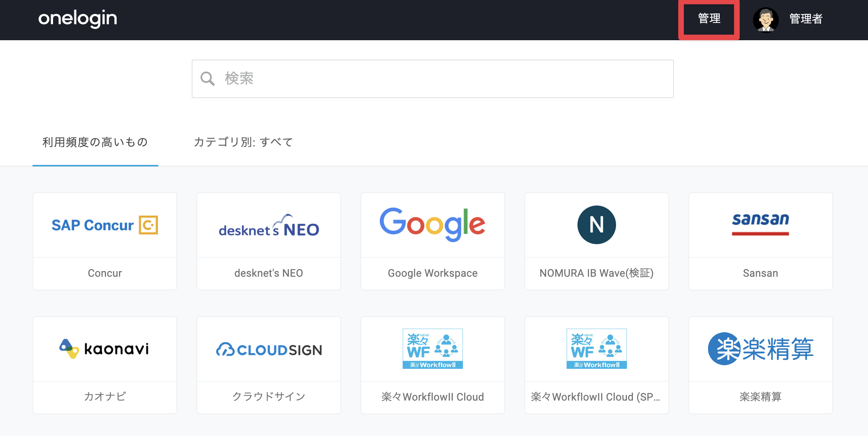Expand the カテゴリ別: すべて category filter

click(x=244, y=142)
